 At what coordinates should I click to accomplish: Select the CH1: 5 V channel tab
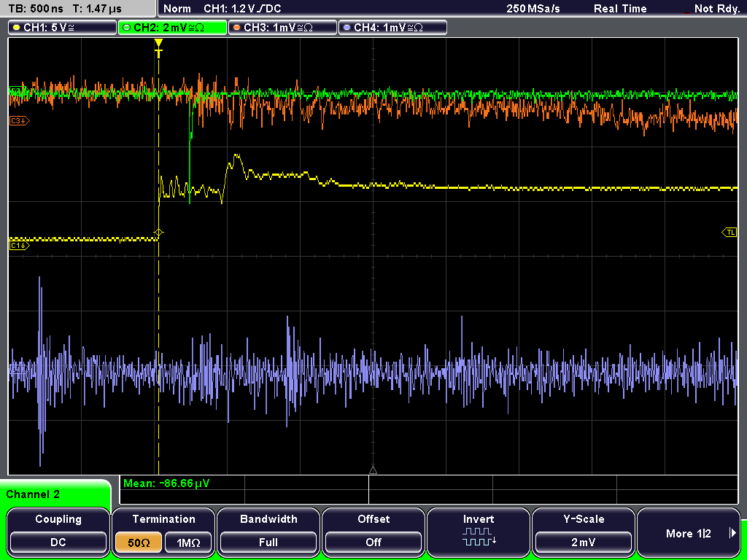pyautogui.click(x=63, y=28)
